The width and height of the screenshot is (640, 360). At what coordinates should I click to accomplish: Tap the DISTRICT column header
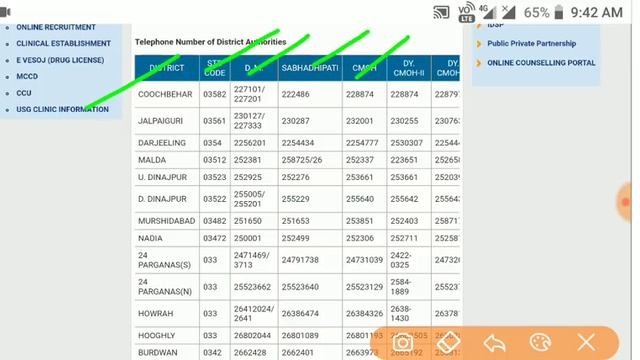[x=167, y=68]
